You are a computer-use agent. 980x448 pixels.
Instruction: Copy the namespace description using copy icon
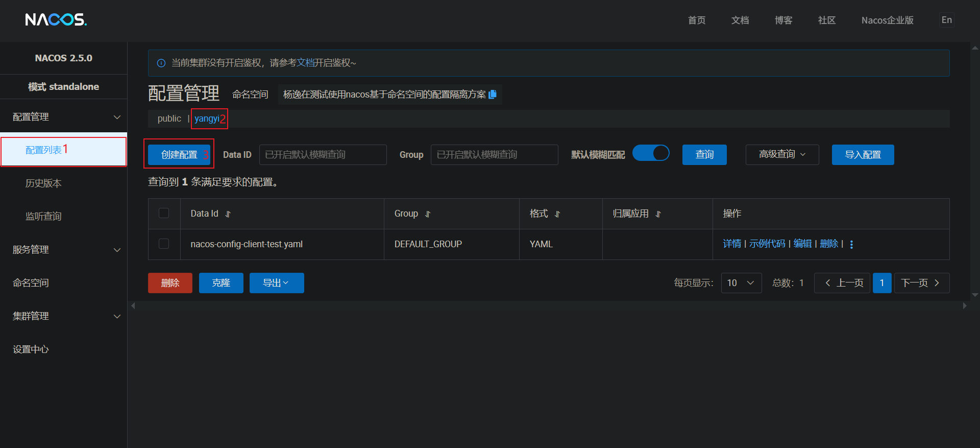click(x=493, y=95)
